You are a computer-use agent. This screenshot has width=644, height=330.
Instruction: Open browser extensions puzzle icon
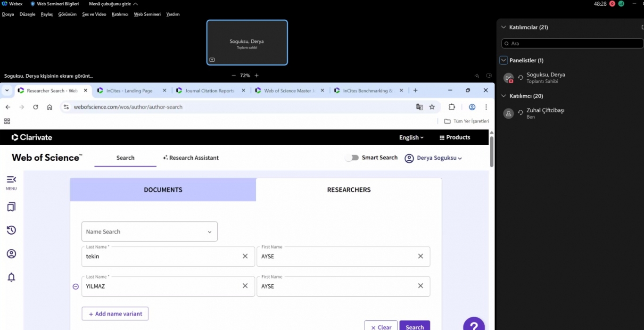click(452, 107)
